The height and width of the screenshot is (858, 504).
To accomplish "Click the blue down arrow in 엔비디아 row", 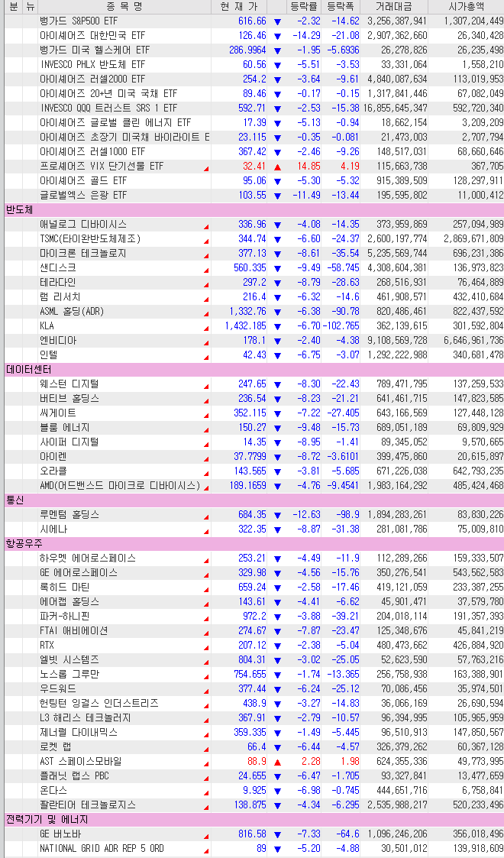I will 277,341.
